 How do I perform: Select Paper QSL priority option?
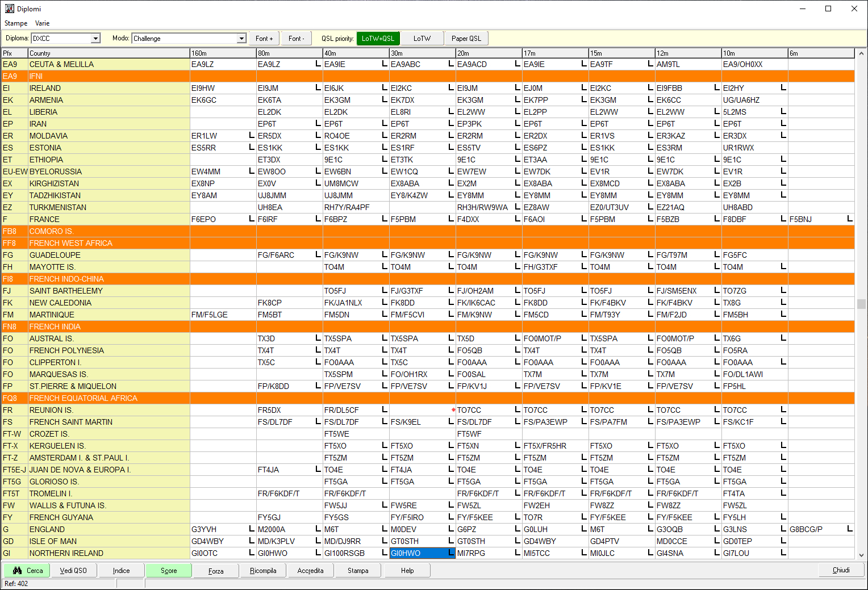pyautogui.click(x=466, y=39)
